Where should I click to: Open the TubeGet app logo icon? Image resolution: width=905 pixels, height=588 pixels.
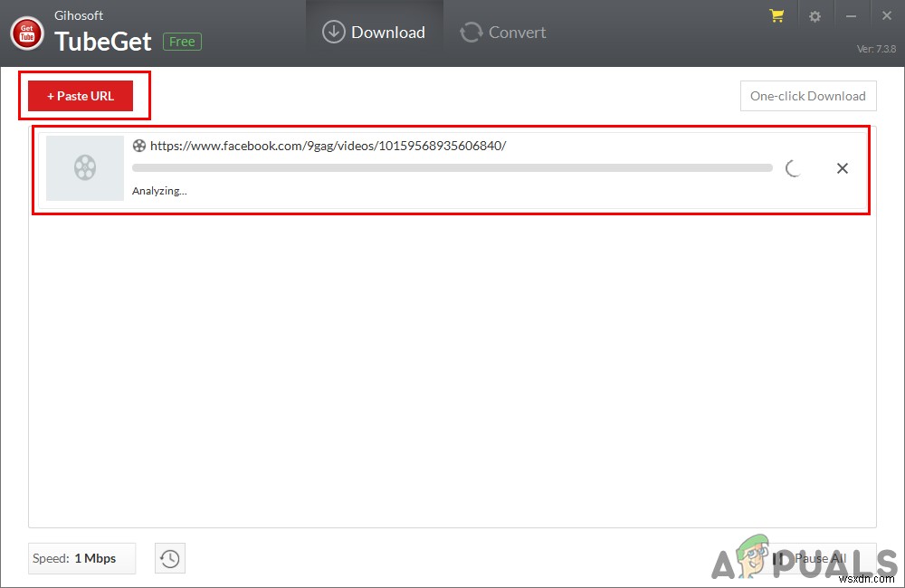pos(27,32)
